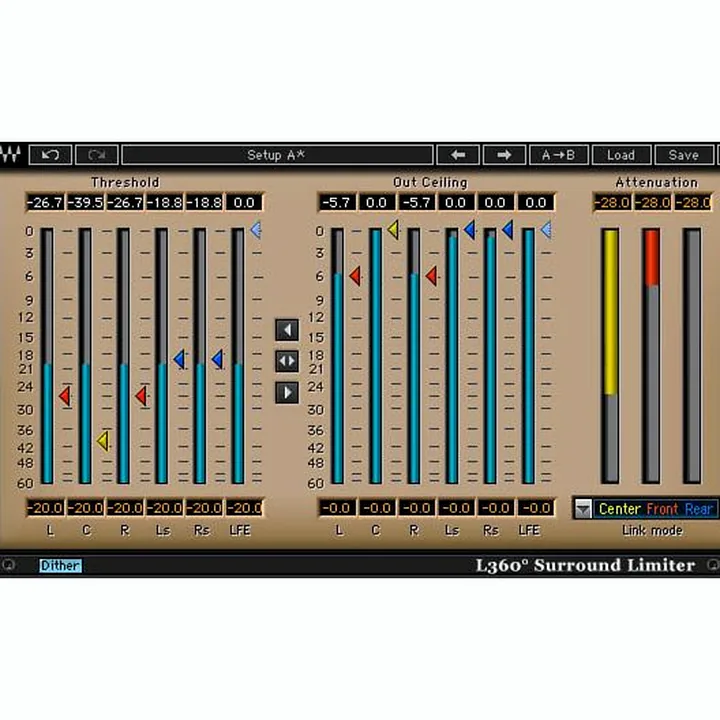Select the light blue LFE threshold marker
720x720 pixels.
[x=256, y=230]
